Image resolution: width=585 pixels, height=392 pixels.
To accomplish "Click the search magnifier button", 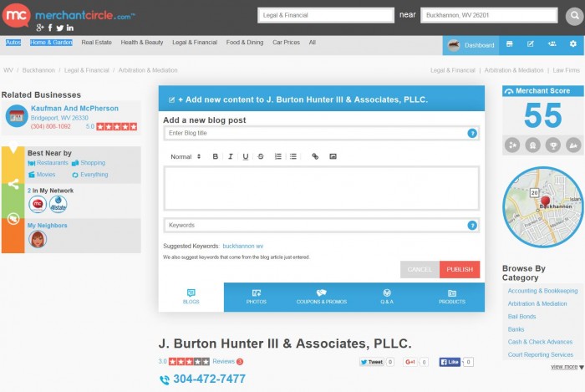I will coord(575,16).
